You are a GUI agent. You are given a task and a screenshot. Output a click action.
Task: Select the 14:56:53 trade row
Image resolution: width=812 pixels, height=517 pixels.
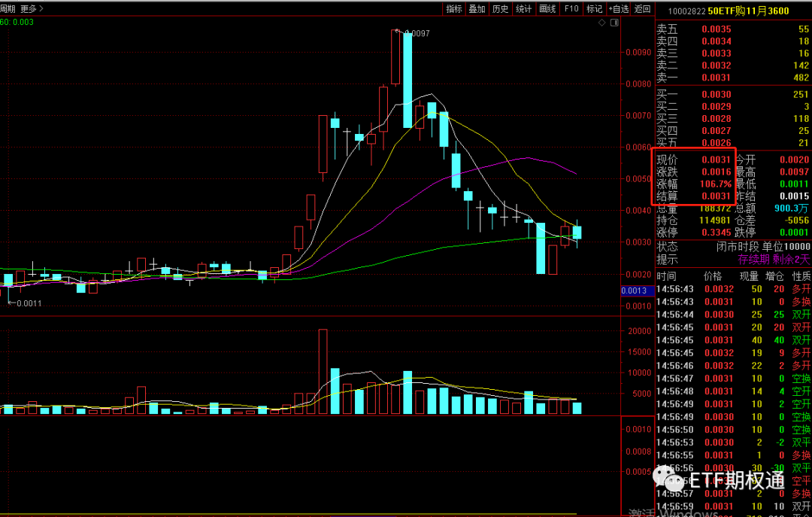coord(733,442)
